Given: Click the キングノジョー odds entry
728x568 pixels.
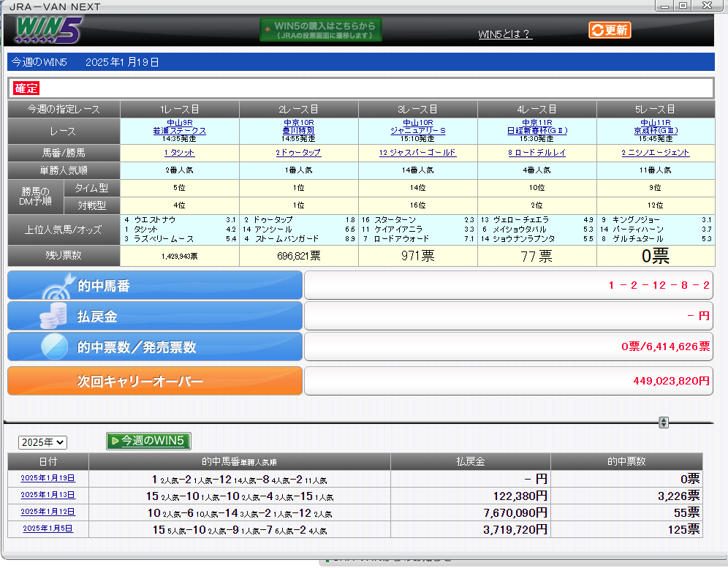Looking at the screenshot, I should pyautogui.click(x=656, y=220).
